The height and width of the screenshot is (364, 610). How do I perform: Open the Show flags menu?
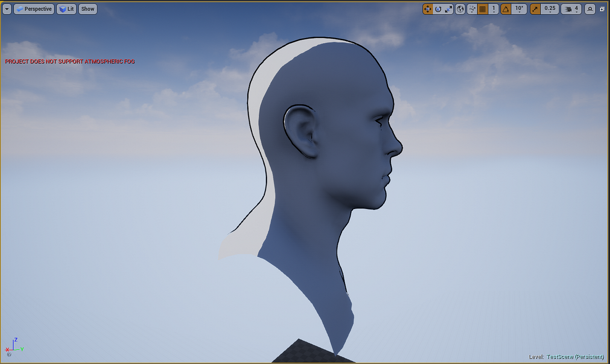click(x=87, y=9)
